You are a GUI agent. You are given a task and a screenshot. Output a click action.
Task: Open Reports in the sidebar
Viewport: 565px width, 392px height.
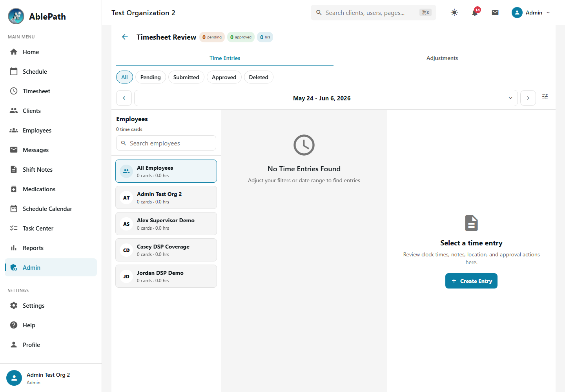(51, 248)
